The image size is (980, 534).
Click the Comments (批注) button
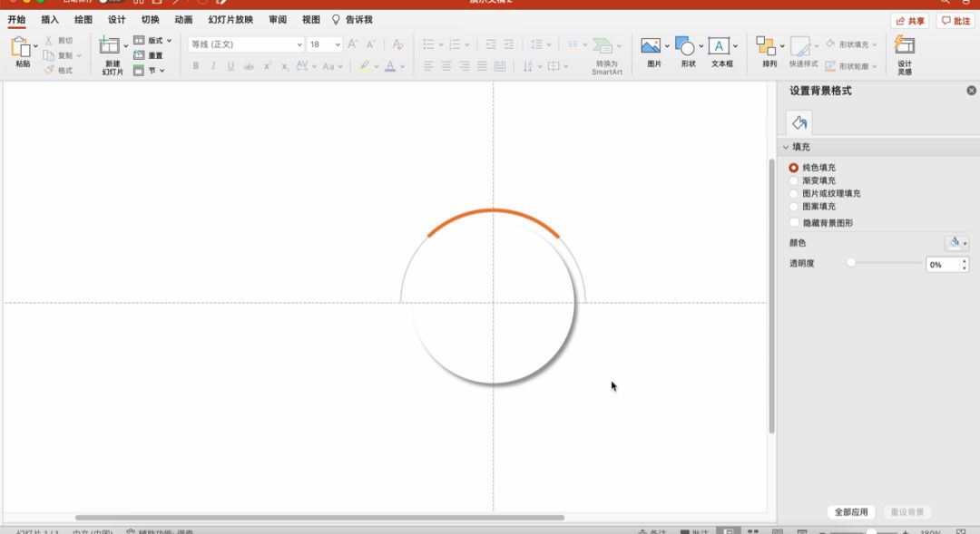pos(956,21)
